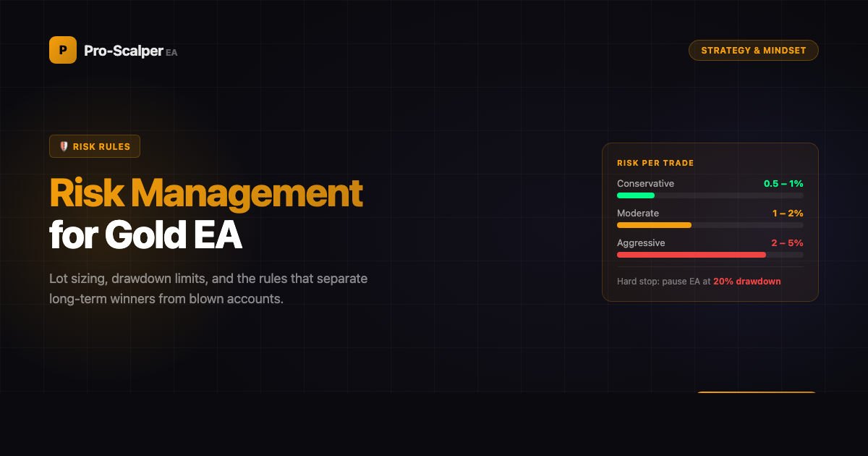
Task: Select the Risk Rules tag
Action: 95,146
